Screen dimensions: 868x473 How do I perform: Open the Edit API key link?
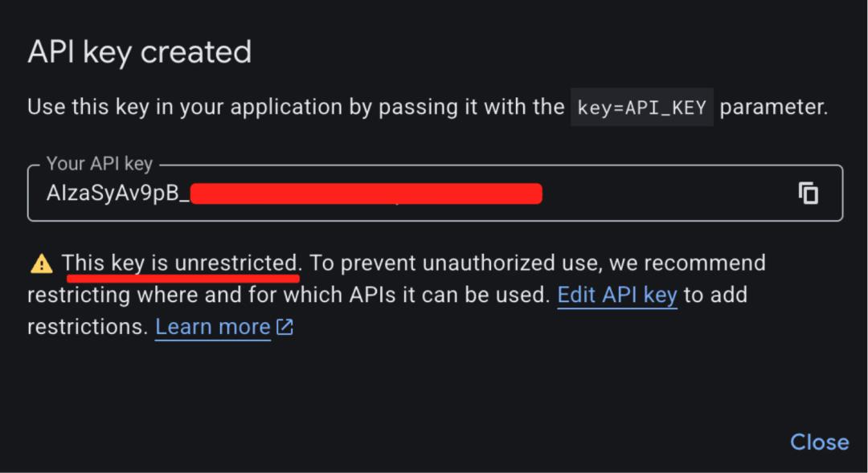click(x=617, y=295)
